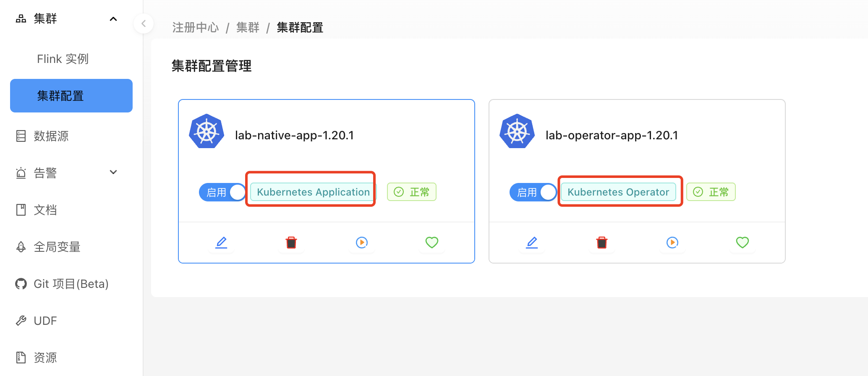Click play icon on lab-operator-app-1.20.1 card
This screenshot has width=868, height=376.
point(672,243)
